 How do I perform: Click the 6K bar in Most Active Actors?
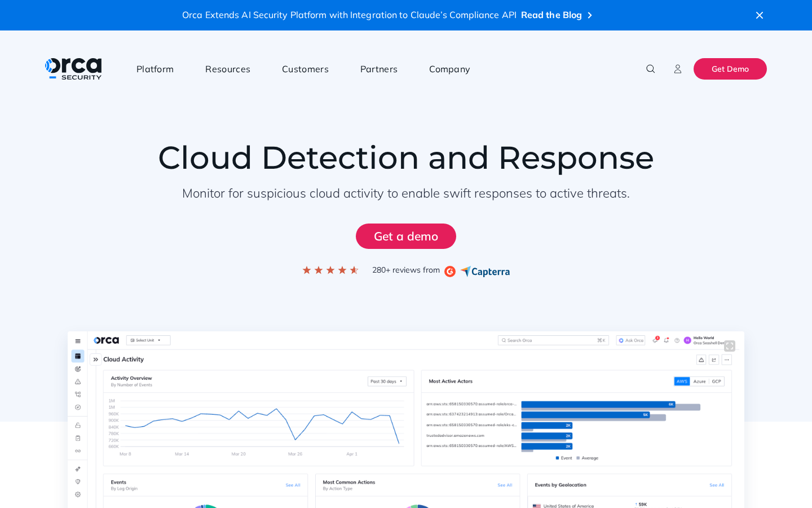pyautogui.click(x=598, y=404)
